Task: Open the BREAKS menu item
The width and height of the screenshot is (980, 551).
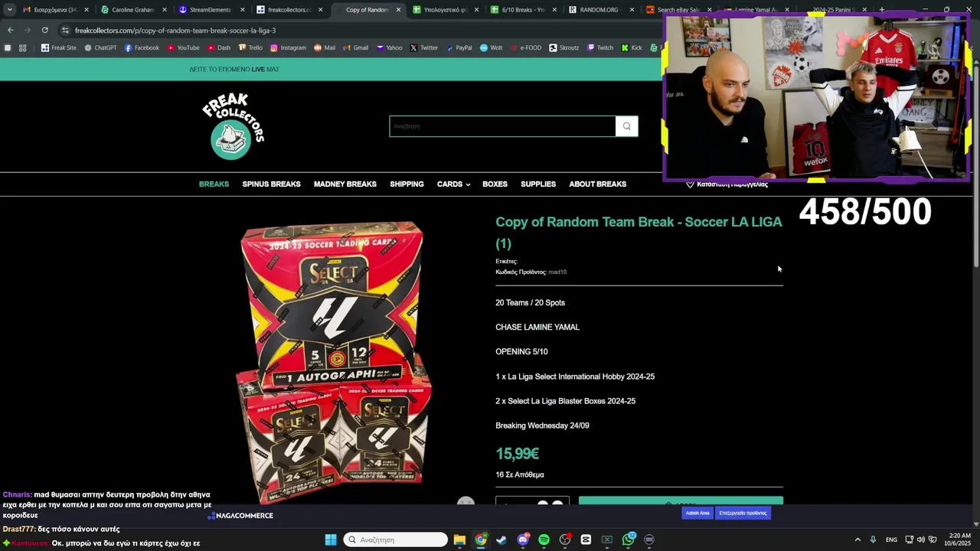Action: [214, 184]
